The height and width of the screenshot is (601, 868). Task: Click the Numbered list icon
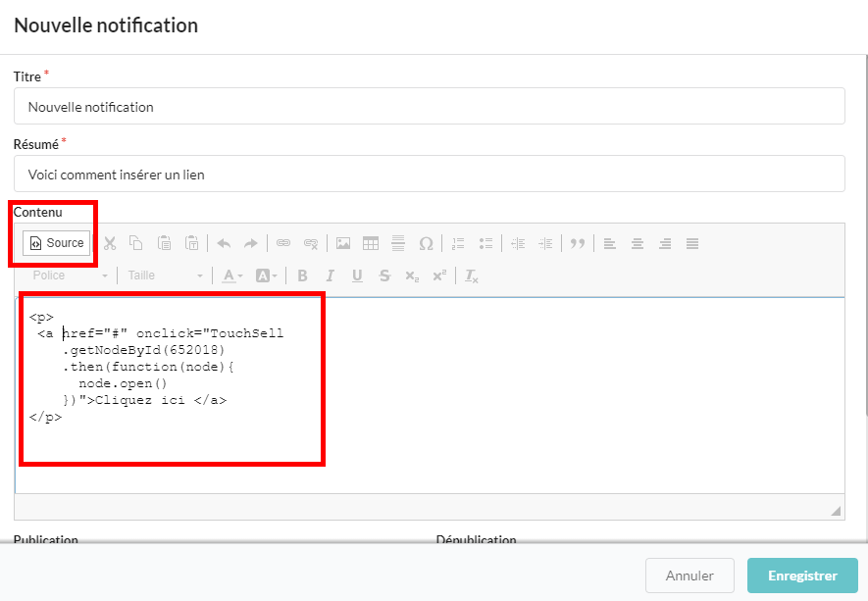click(x=458, y=243)
